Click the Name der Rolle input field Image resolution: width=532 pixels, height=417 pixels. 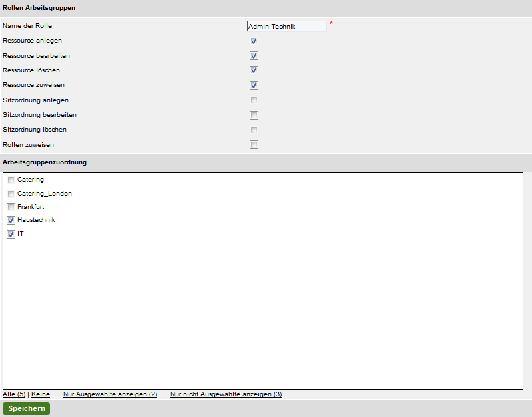[287, 26]
